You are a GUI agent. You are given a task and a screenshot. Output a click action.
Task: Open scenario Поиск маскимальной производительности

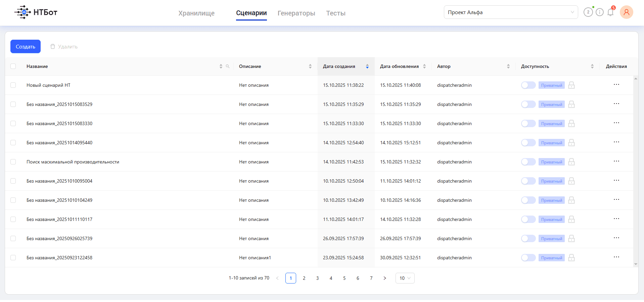point(73,162)
